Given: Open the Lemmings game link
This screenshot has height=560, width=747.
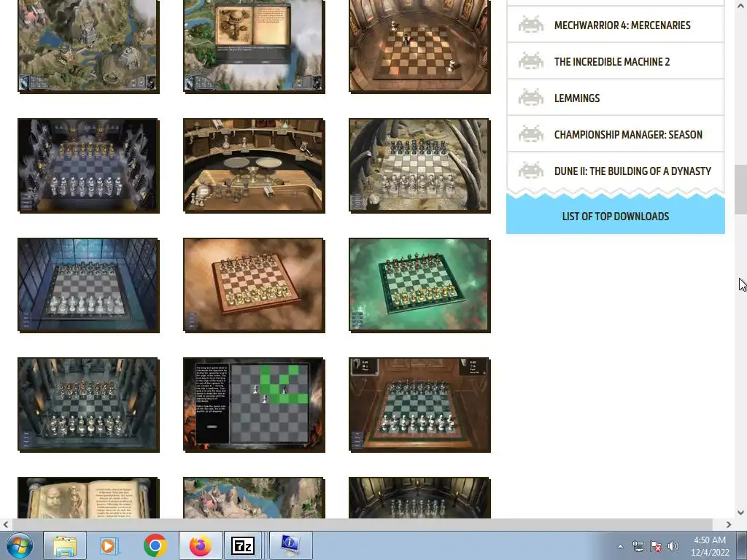Looking at the screenshot, I should point(577,98).
